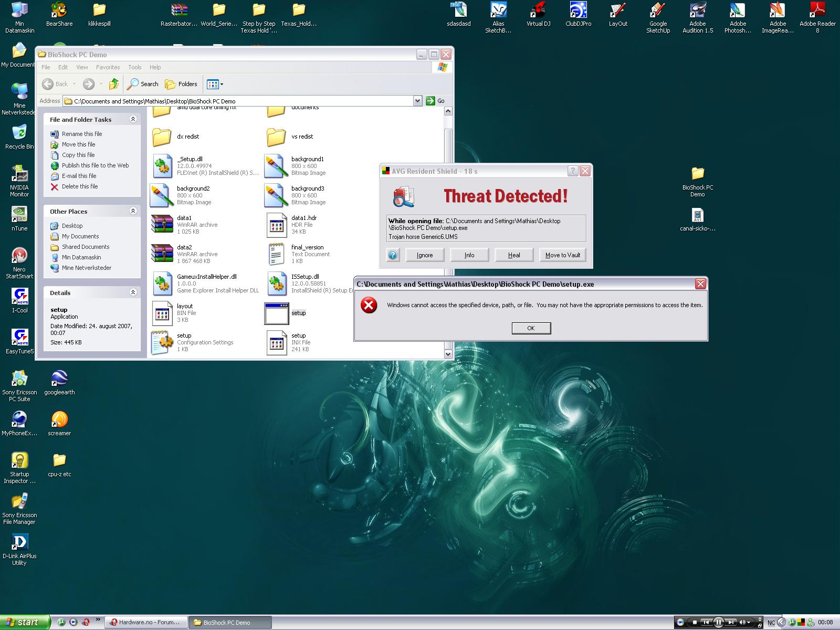Collapse the File and Folder Tasks panel
Image resolution: width=840 pixels, height=630 pixels.
pyautogui.click(x=133, y=119)
